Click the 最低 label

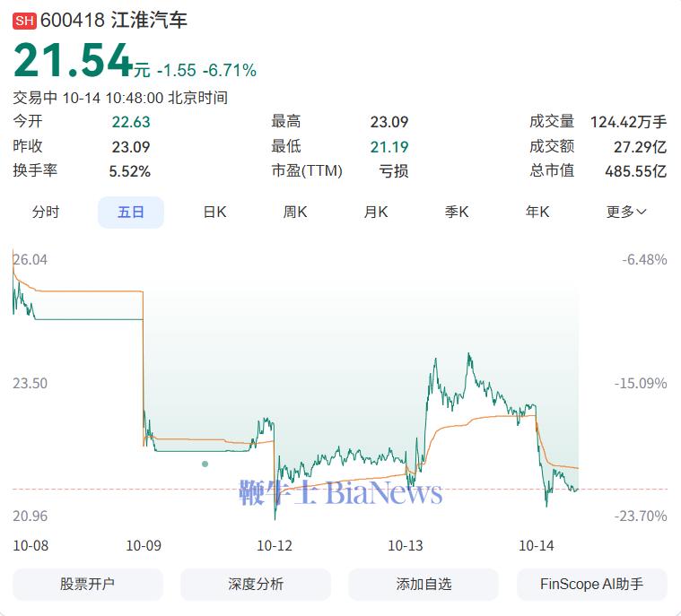point(286,146)
